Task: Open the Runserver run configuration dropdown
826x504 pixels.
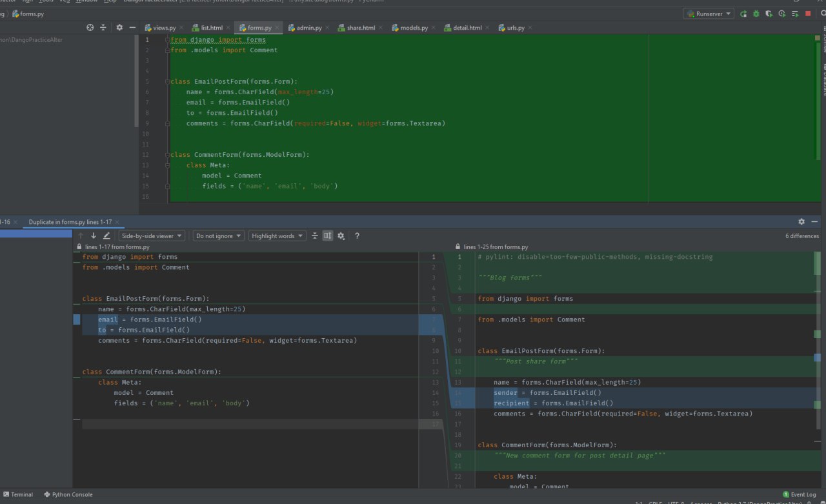Action: pyautogui.click(x=709, y=14)
